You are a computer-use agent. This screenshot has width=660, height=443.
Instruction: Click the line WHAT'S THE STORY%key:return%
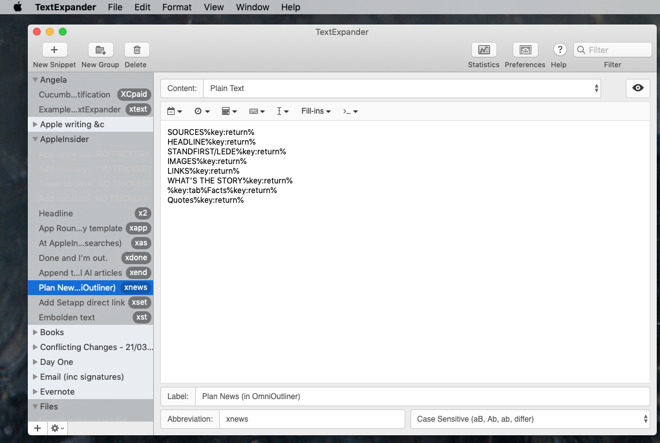[x=230, y=181]
